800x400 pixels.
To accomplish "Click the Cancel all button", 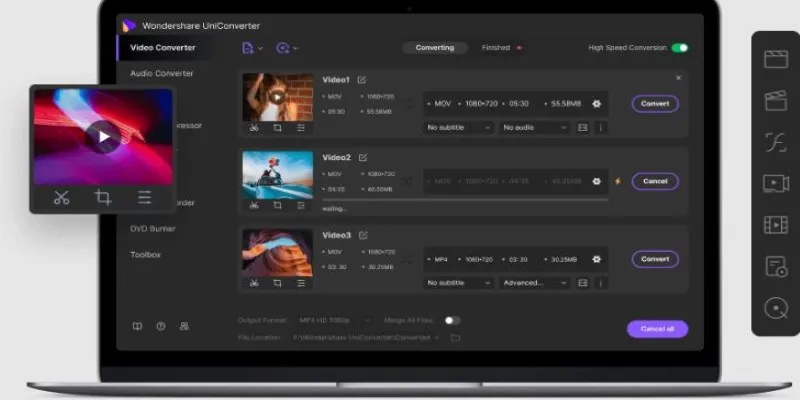I will pyautogui.click(x=657, y=329).
